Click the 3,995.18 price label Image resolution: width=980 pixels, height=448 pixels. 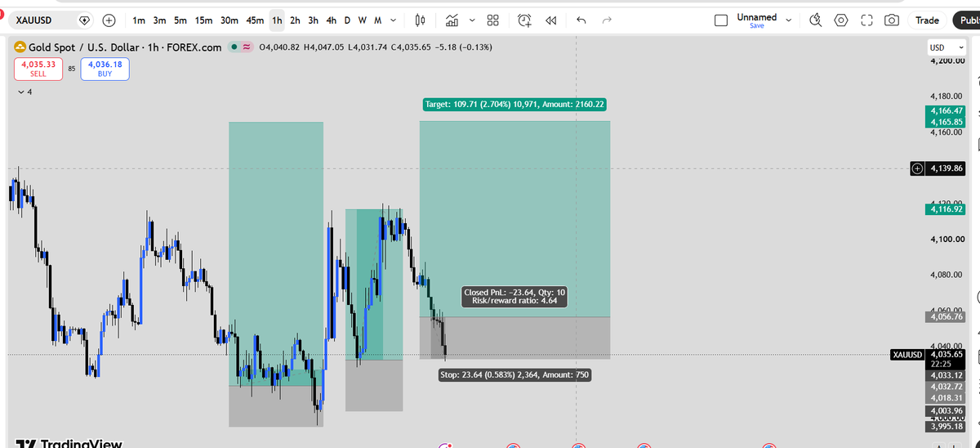947,426
